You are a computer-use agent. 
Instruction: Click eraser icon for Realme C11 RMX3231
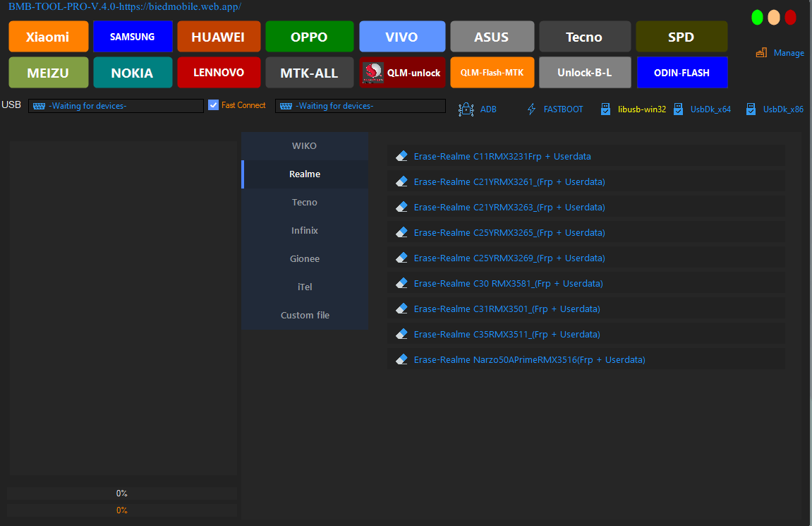point(402,156)
